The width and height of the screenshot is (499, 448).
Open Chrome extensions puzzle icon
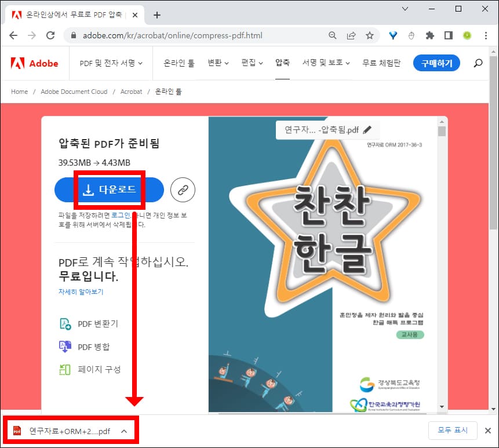429,35
